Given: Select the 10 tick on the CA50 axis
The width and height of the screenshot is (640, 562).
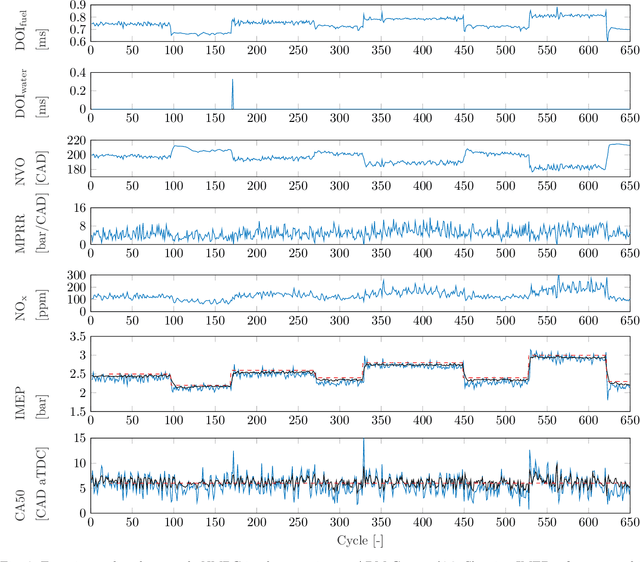Looking at the screenshot, I should 80,464.
